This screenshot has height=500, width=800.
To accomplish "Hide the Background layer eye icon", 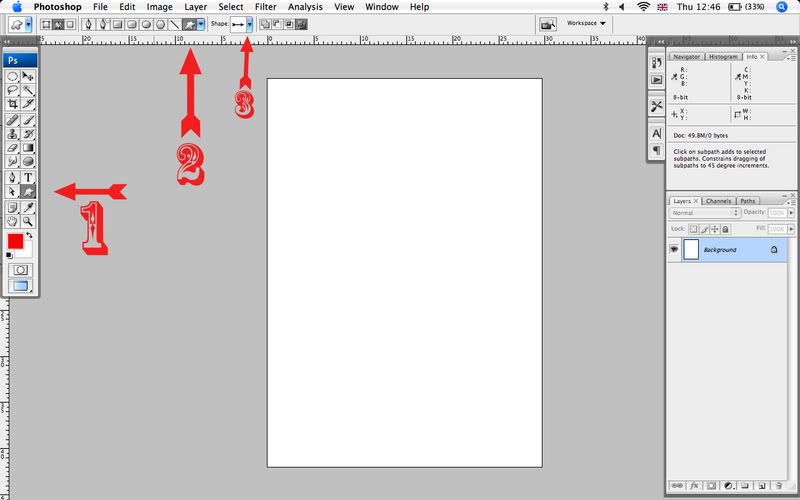I will 674,249.
